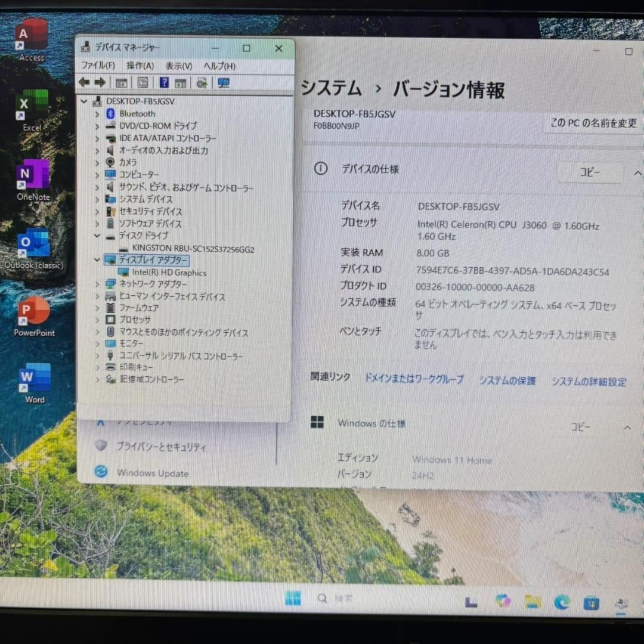Collapse the デバイスの仕様 section chevron

tap(635, 173)
